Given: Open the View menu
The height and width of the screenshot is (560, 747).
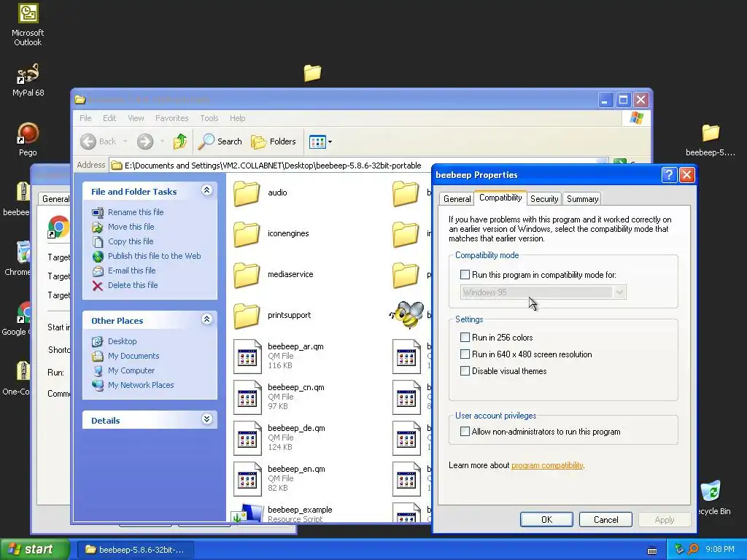Looking at the screenshot, I should [136, 118].
